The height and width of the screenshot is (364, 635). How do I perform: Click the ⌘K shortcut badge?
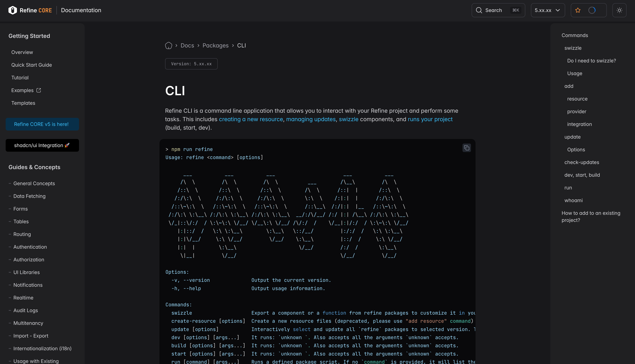tap(516, 10)
